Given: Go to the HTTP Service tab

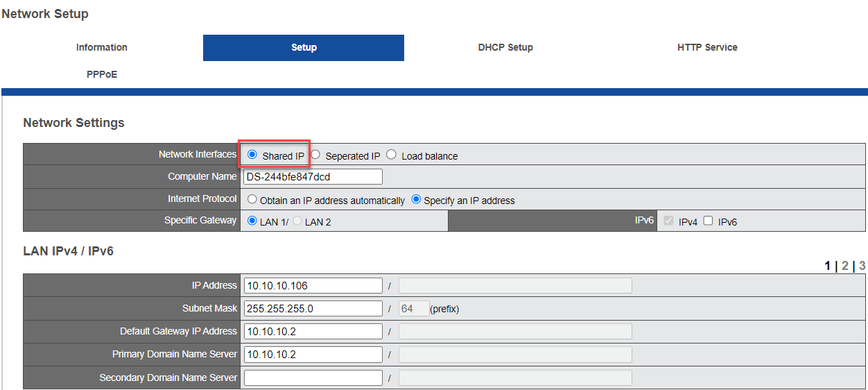Looking at the screenshot, I should [707, 48].
